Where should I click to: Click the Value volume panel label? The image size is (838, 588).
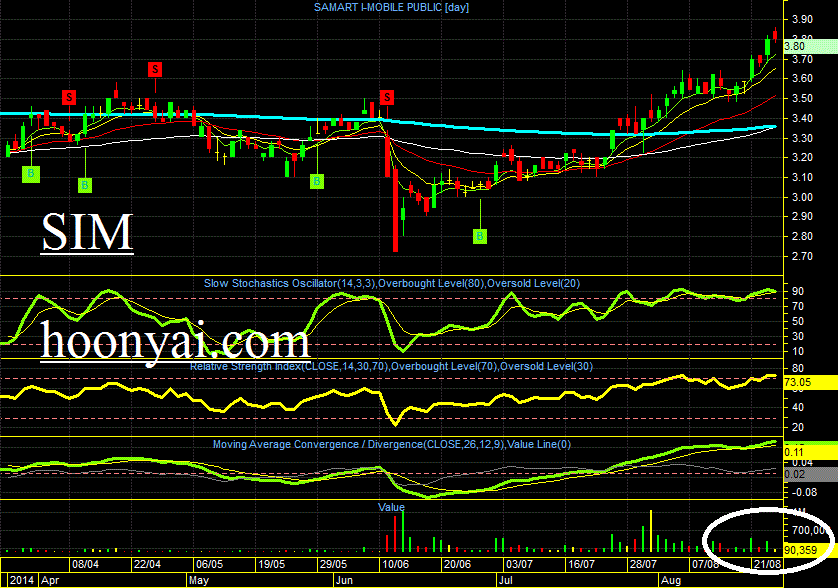click(391, 507)
